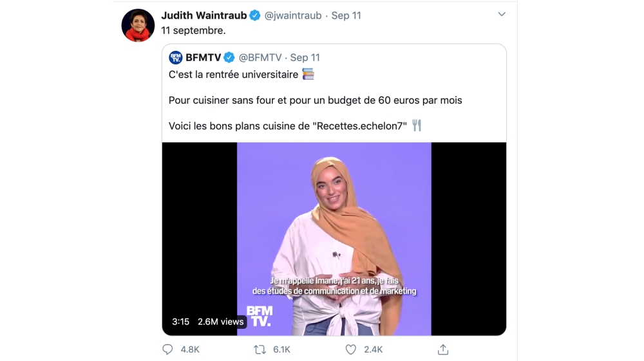644x361 pixels.
Task: Expand the tweet options chevron
Action: 502,14
